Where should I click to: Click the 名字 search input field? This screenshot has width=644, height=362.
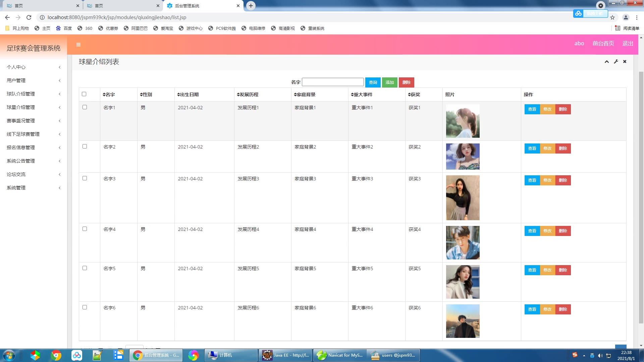[x=332, y=82]
